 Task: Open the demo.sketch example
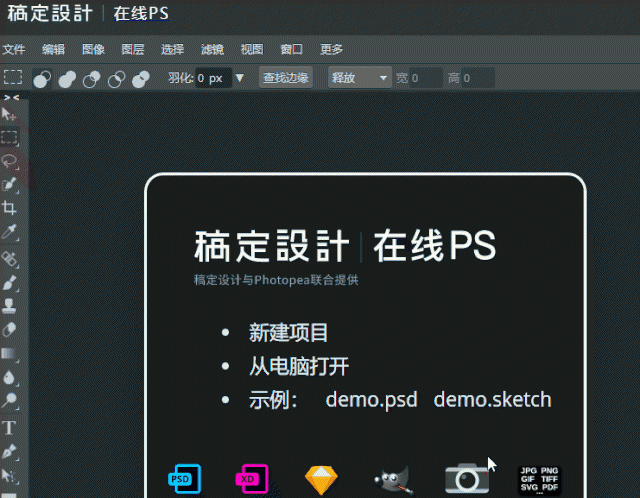click(x=492, y=399)
